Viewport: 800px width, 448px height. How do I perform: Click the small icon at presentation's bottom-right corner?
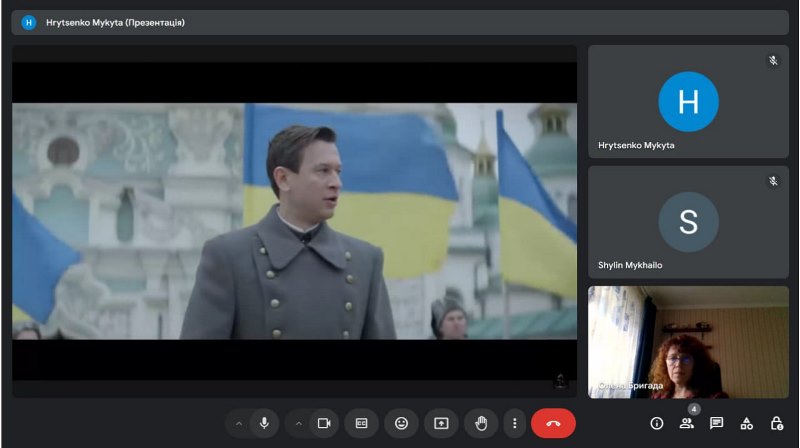(560, 381)
